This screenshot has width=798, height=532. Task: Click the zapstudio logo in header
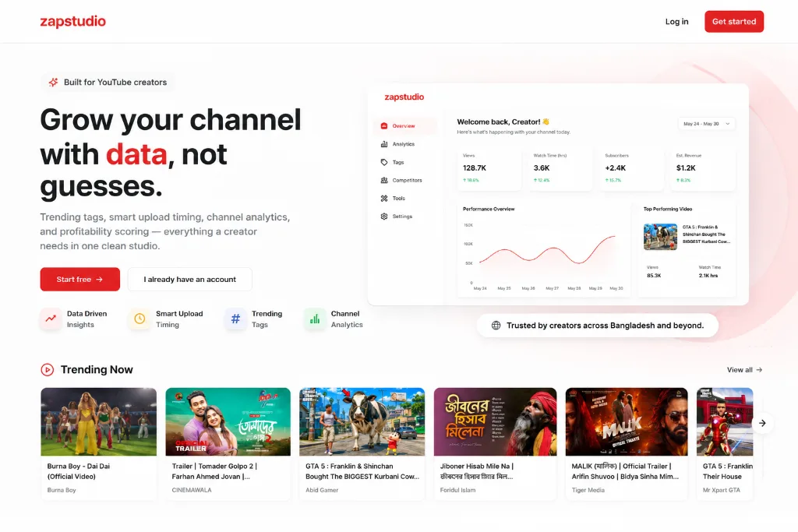72,21
